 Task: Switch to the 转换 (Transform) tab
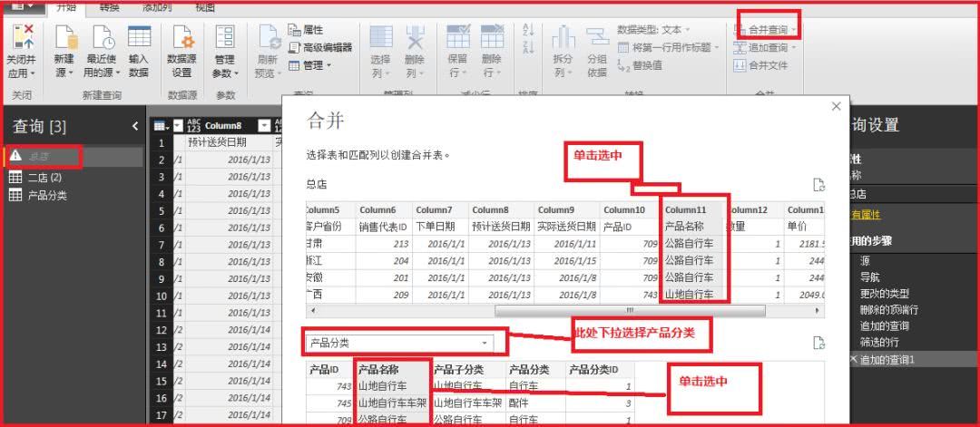109,7
